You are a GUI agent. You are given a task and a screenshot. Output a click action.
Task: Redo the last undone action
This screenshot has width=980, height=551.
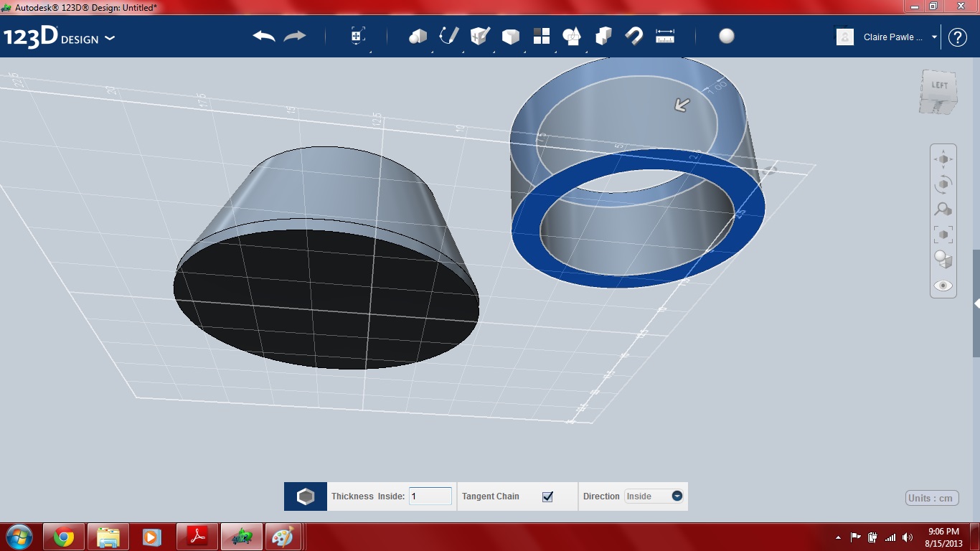[295, 37]
